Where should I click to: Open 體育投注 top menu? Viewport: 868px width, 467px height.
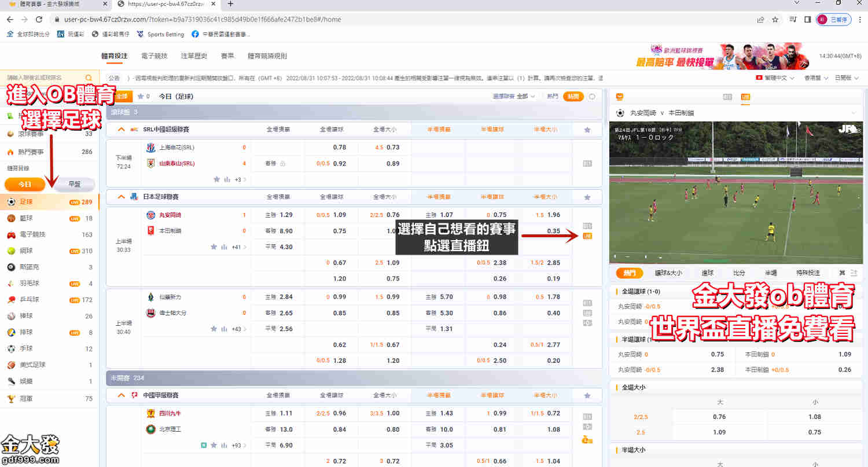tap(114, 56)
